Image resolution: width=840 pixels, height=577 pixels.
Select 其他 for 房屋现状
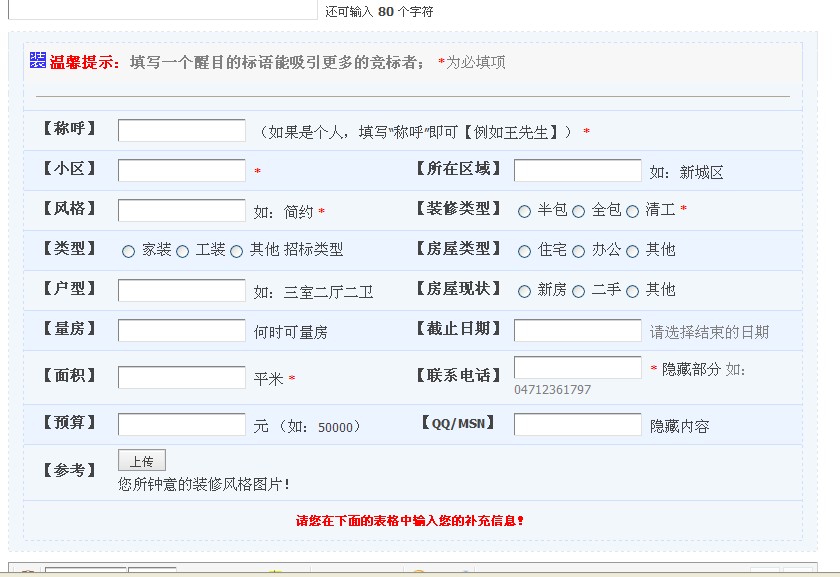(632, 291)
